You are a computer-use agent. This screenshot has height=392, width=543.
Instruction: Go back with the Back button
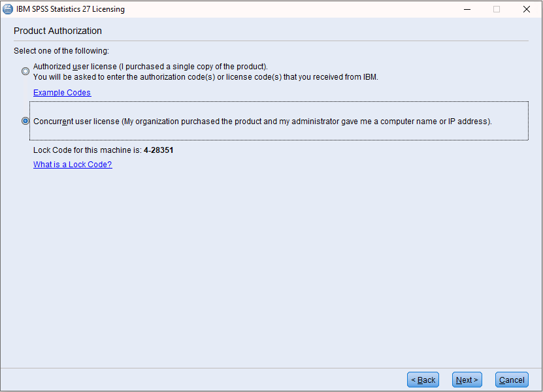[423, 380]
